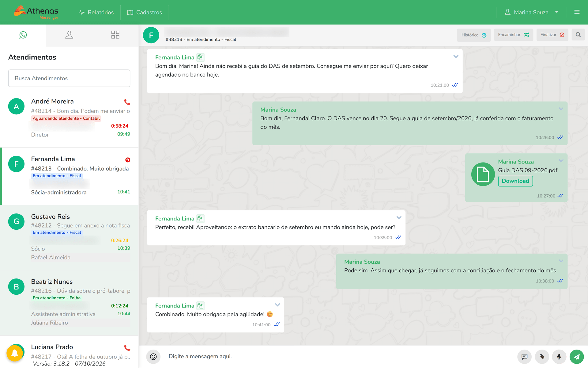Screen dimensions: 588x368
Task: Expand options of the 10:21:00 message
Action: 456,57
